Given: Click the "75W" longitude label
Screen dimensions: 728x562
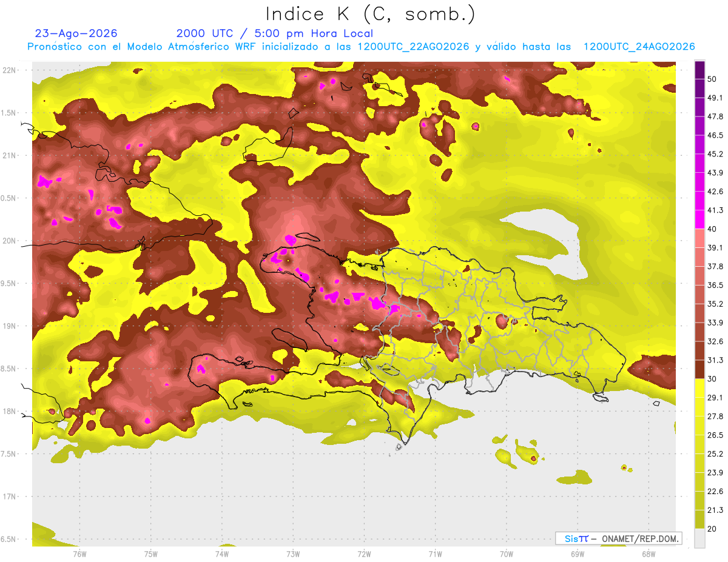Looking at the screenshot, I should click(151, 554).
